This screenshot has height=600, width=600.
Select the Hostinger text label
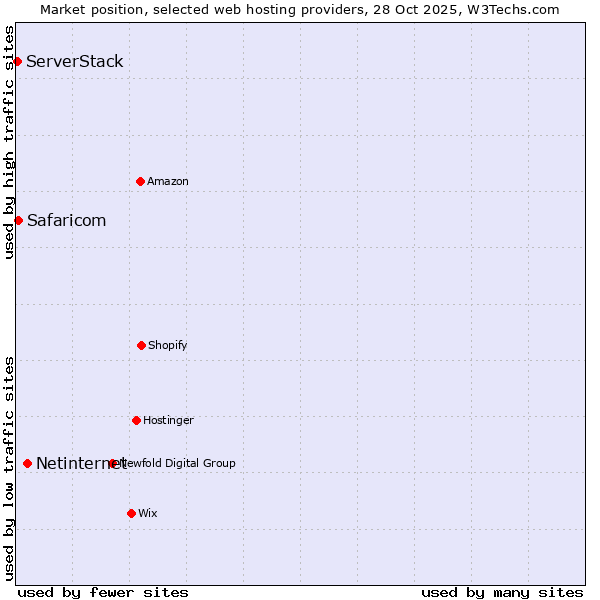168,420
